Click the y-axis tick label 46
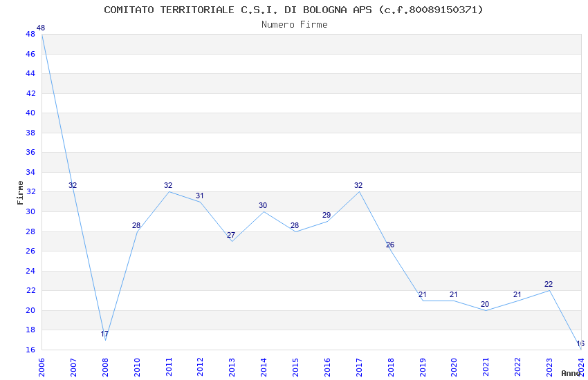Image resolution: width=588 pixels, height=380 pixels. [30, 54]
